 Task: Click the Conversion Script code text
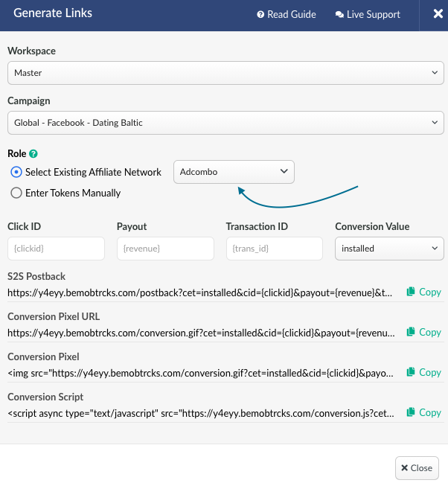tap(201, 413)
